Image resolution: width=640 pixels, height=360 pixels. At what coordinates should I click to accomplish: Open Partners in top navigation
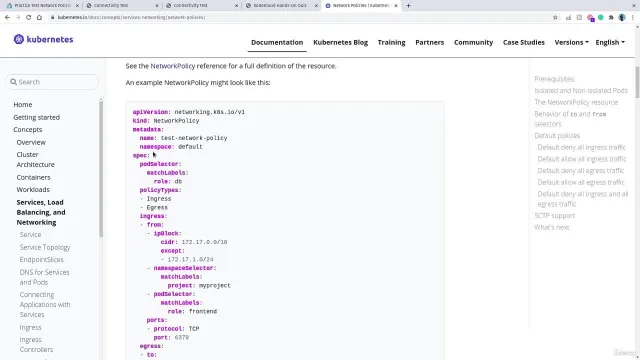[x=429, y=42]
